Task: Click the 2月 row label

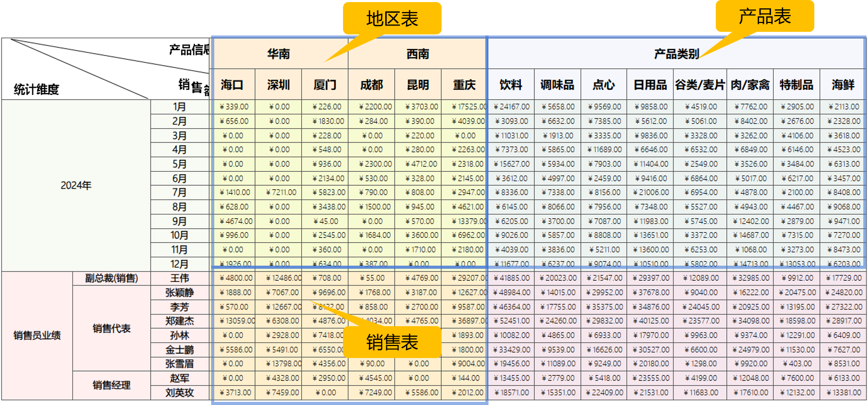Action: click(179, 121)
